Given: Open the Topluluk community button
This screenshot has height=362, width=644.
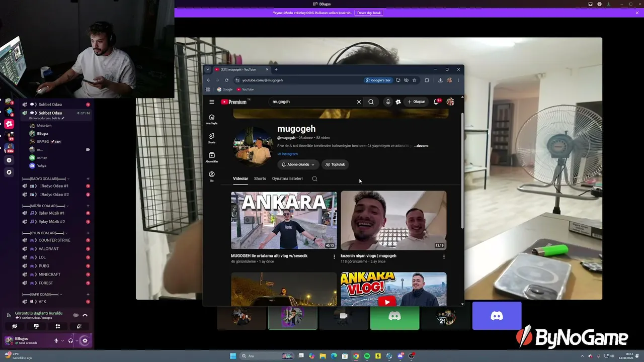Looking at the screenshot, I should [x=335, y=164].
